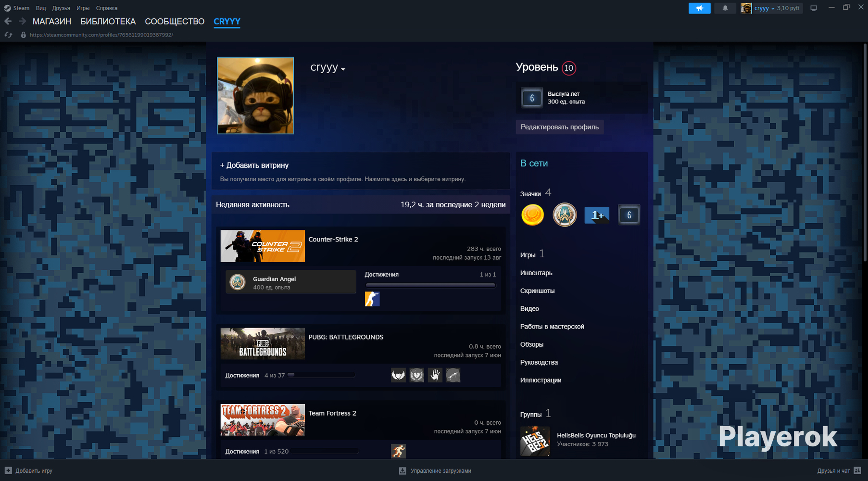Open the Значки link in the sidebar
Image resolution: width=868 pixels, height=481 pixels.
point(530,194)
